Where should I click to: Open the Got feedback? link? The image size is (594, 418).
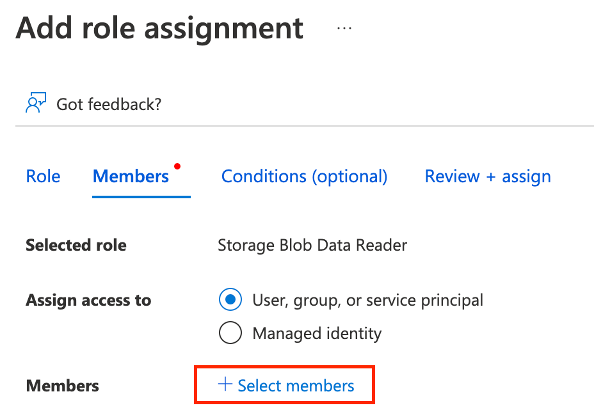coord(109,104)
